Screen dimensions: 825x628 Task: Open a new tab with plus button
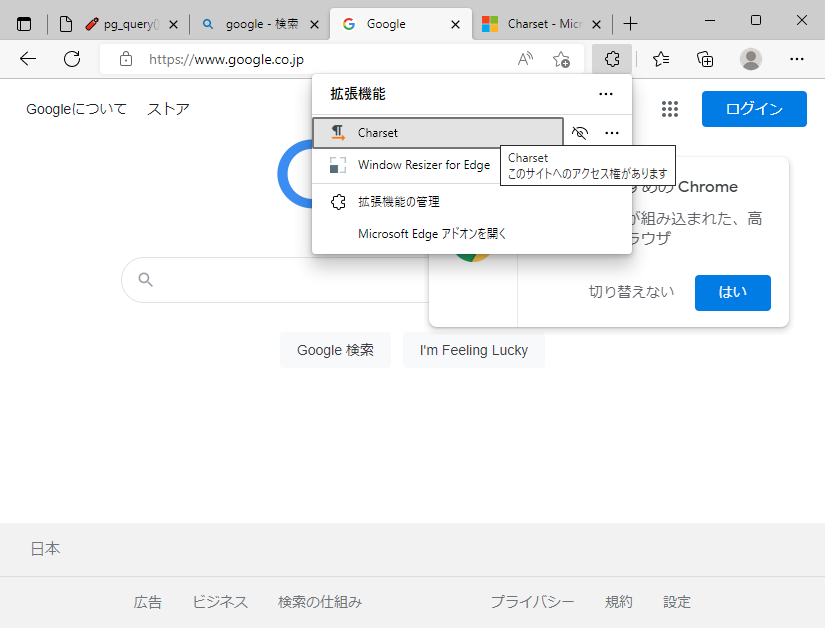click(x=630, y=24)
